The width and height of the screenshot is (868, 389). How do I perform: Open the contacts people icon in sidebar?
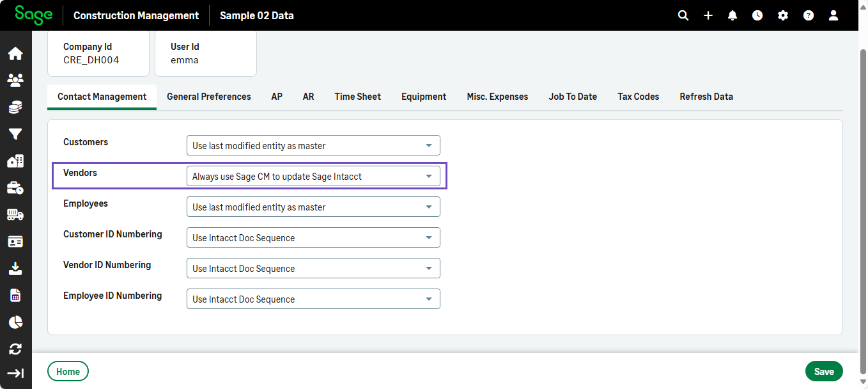pos(15,80)
